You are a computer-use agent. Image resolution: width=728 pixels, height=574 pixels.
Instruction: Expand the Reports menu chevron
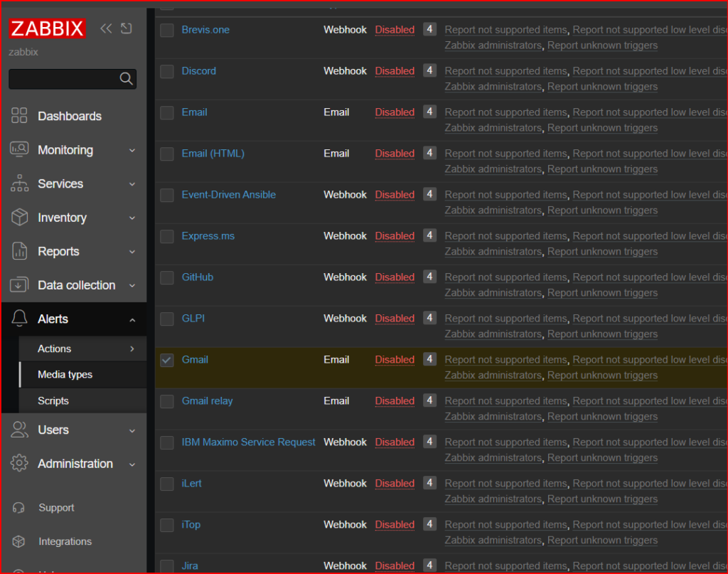coord(132,252)
